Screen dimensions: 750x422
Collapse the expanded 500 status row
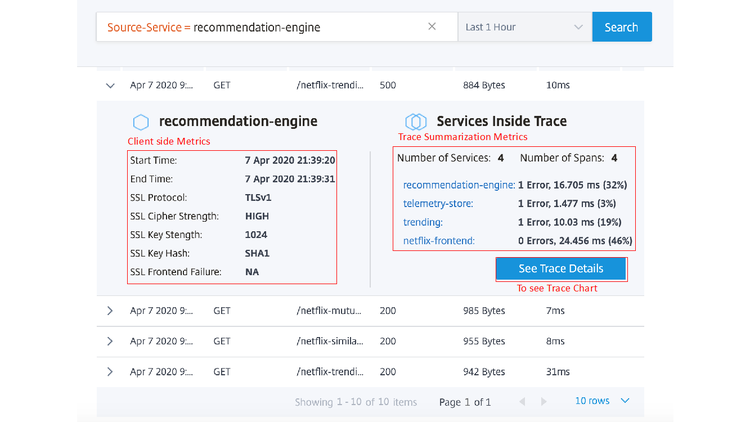(x=110, y=86)
